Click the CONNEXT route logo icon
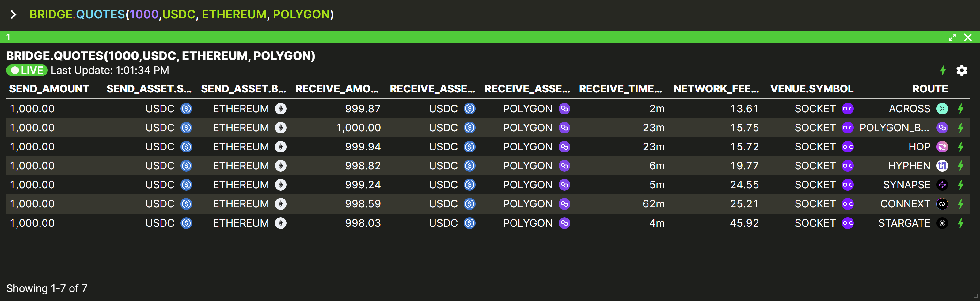 point(942,204)
